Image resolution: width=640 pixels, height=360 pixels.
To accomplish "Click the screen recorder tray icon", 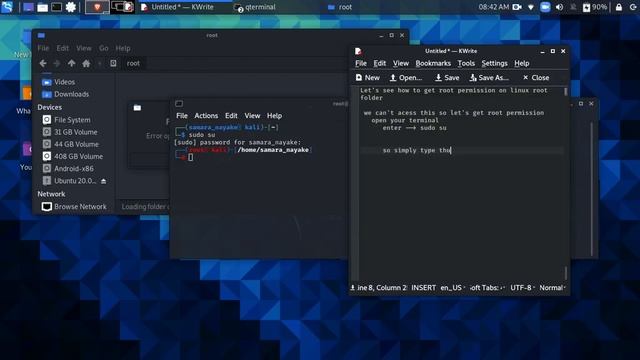I will (x=517, y=7).
